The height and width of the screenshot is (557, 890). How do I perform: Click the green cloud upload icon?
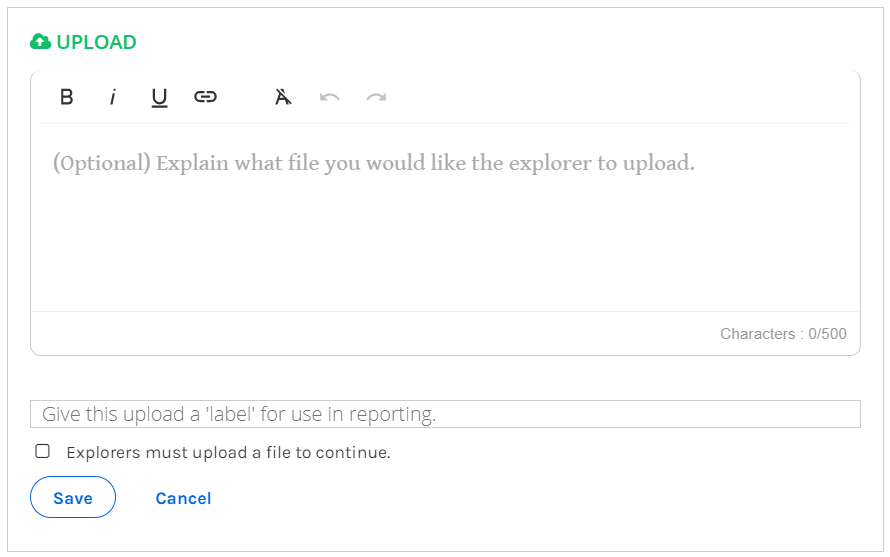coord(40,42)
